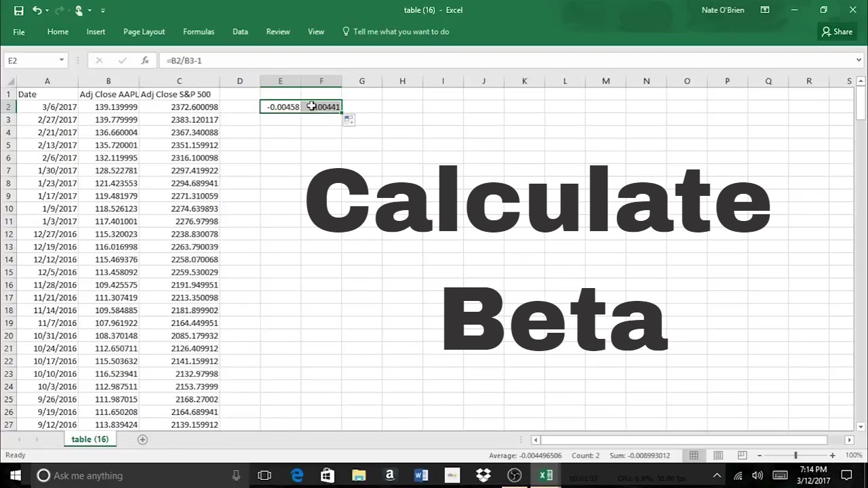Add a new sheet with plus icon
The height and width of the screenshot is (488, 868).
click(x=142, y=440)
